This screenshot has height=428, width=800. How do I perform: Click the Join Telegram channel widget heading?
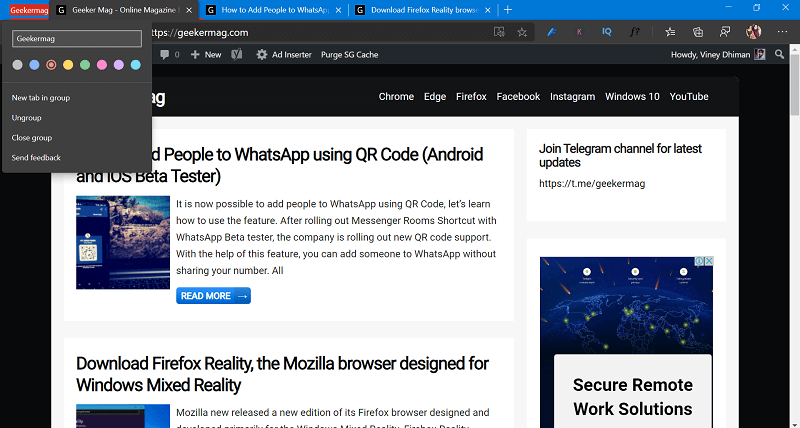(620, 156)
